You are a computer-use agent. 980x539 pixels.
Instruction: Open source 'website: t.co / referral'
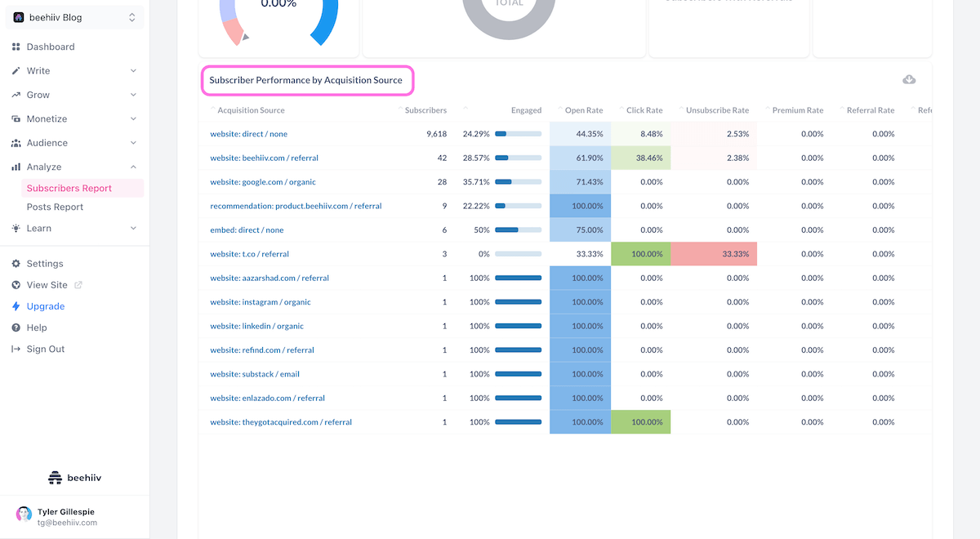249,254
